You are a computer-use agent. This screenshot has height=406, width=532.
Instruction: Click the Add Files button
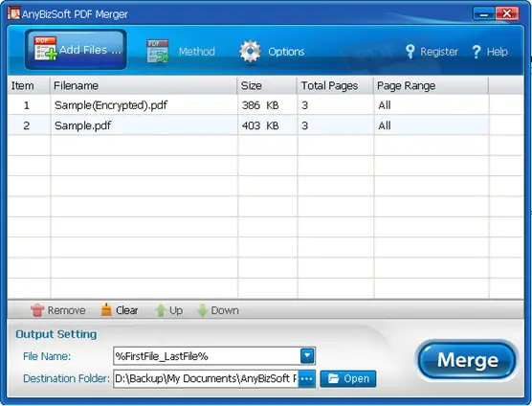[76, 50]
